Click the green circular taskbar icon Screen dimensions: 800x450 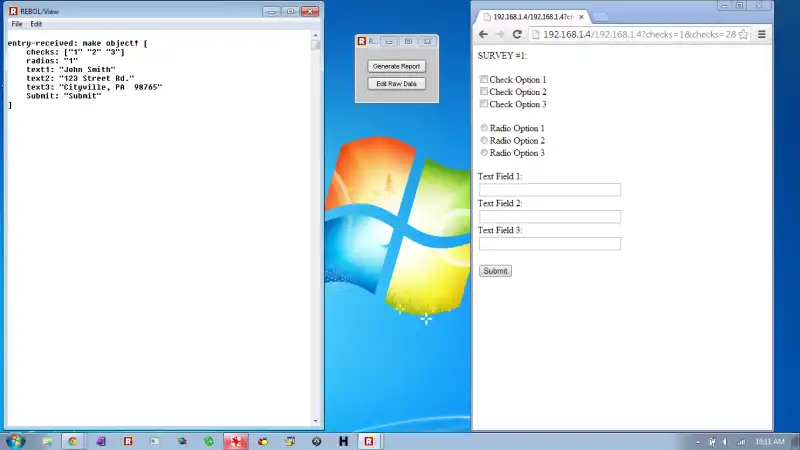pyautogui.click(x=209, y=441)
